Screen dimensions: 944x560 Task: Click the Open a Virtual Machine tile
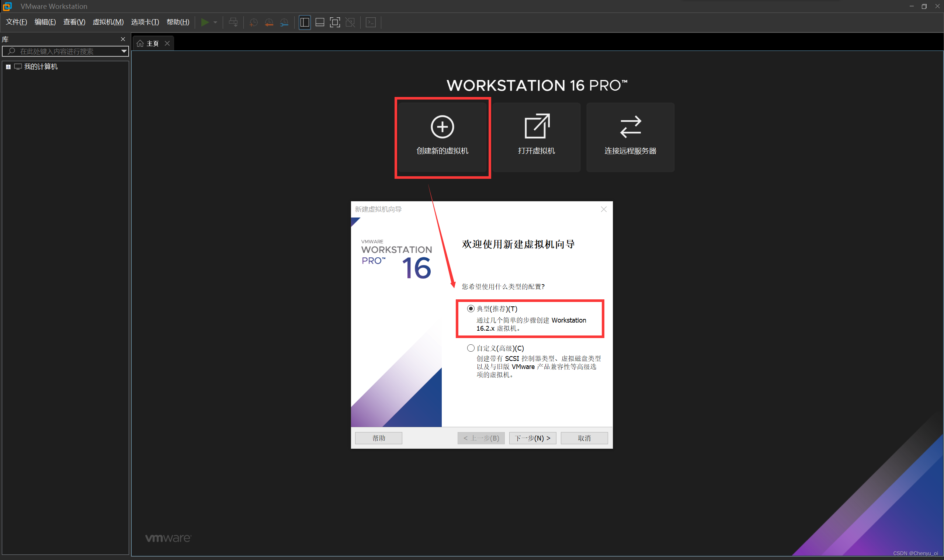pyautogui.click(x=536, y=137)
